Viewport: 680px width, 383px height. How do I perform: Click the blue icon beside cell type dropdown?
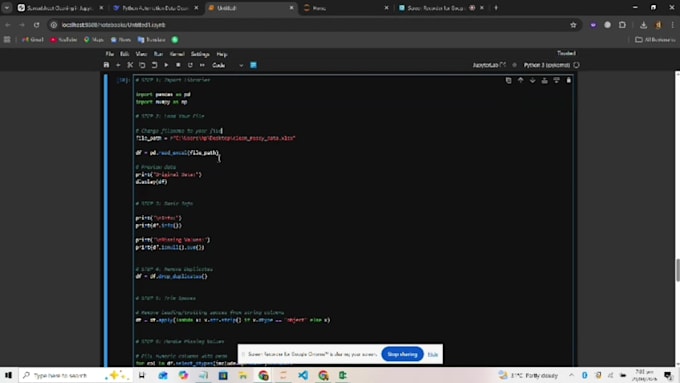[253, 65]
